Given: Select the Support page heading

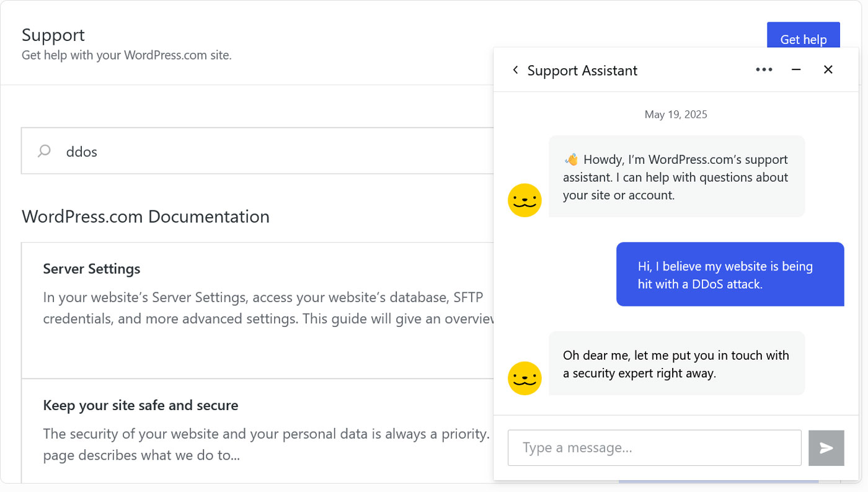Looking at the screenshot, I should pyautogui.click(x=53, y=35).
